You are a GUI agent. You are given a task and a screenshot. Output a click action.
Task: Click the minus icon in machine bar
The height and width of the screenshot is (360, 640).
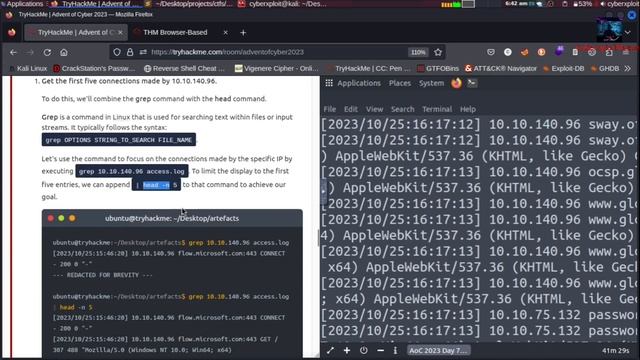[x=380, y=350]
